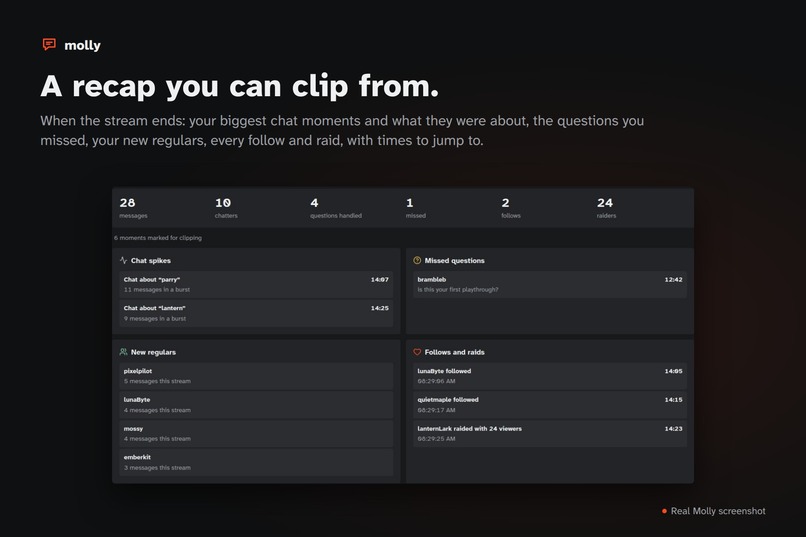Jump to the 14:07 parry timestamp

380,280
